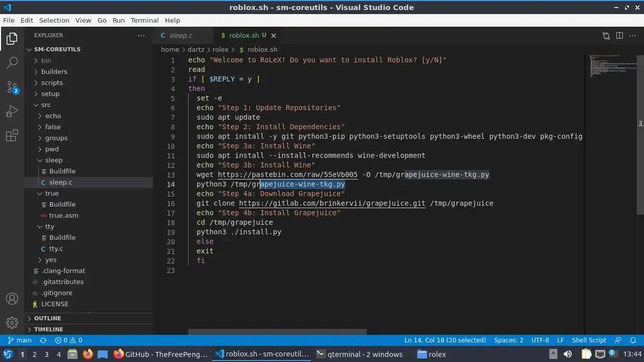Viewport: 644px width, 362px height.
Task: Open the Help menu
Action: (172, 20)
